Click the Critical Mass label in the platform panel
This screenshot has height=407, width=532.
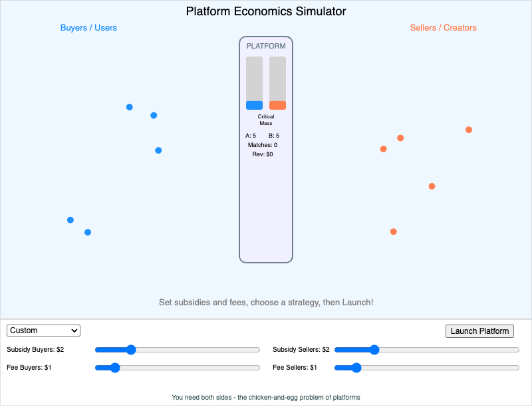point(265,120)
